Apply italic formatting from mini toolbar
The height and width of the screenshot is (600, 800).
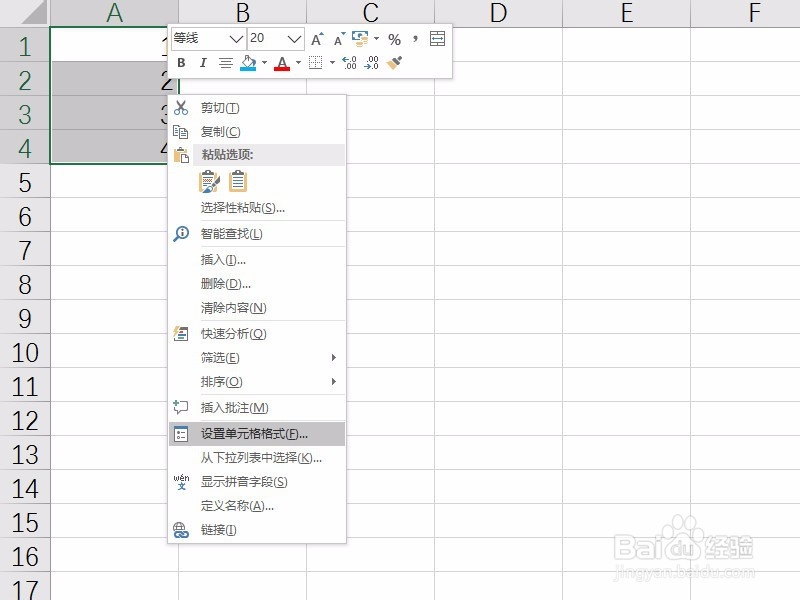(x=204, y=62)
